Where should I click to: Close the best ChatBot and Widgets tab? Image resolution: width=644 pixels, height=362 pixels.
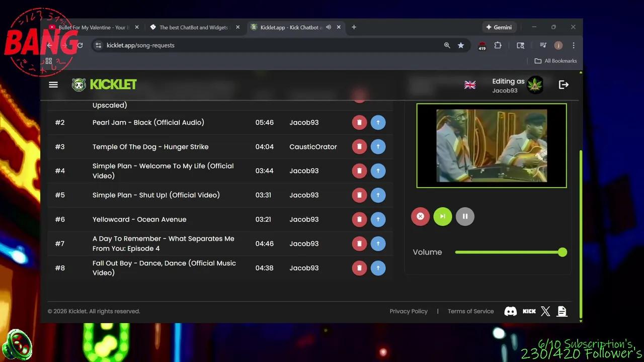tap(237, 27)
